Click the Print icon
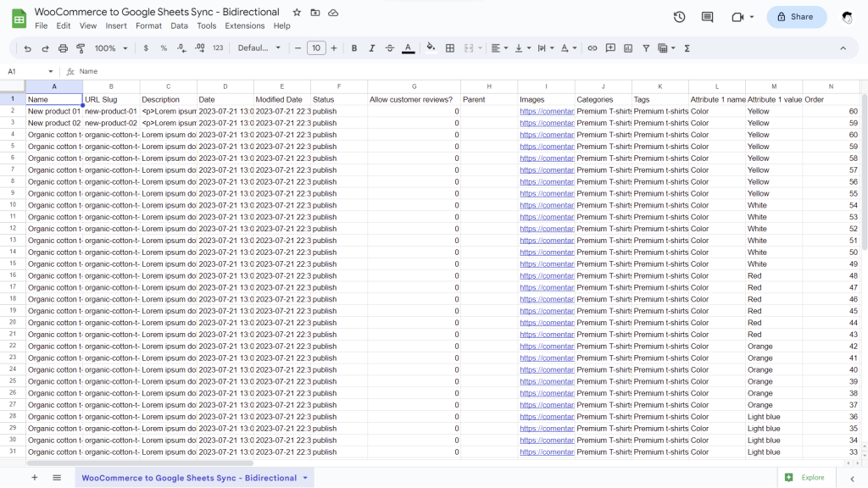 [63, 48]
